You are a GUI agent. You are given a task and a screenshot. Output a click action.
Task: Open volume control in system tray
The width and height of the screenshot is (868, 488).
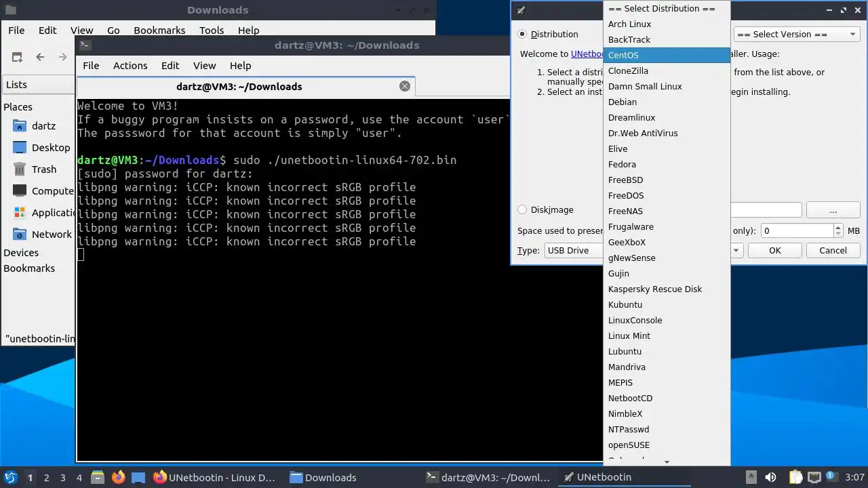pyautogui.click(x=770, y=477)
